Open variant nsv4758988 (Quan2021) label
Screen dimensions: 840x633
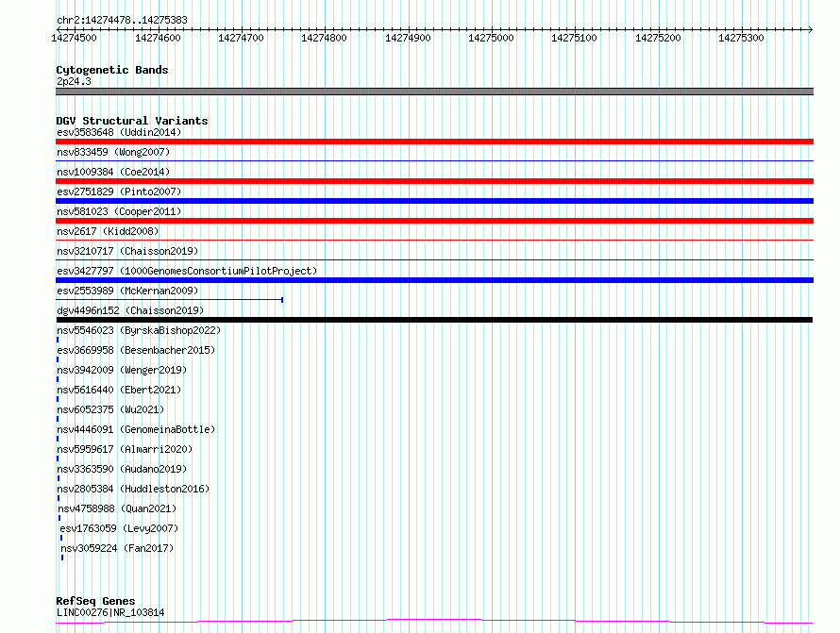117,508
